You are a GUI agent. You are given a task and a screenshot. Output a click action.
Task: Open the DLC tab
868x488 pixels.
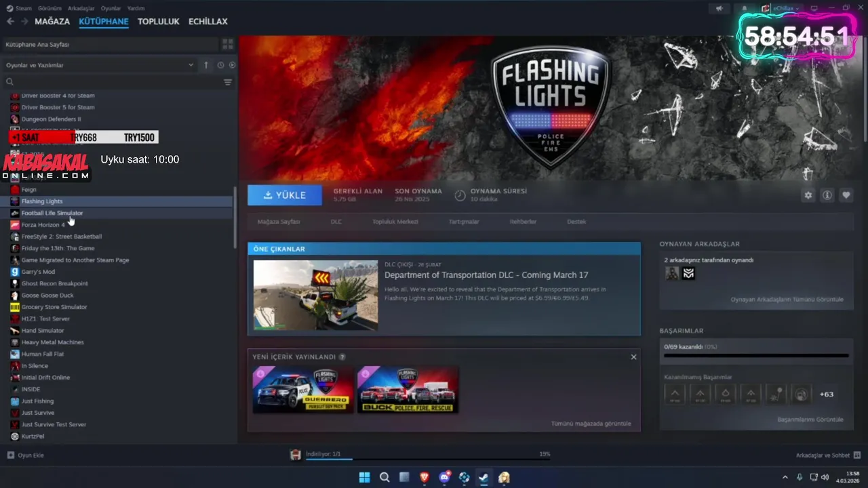coord(336,222)
